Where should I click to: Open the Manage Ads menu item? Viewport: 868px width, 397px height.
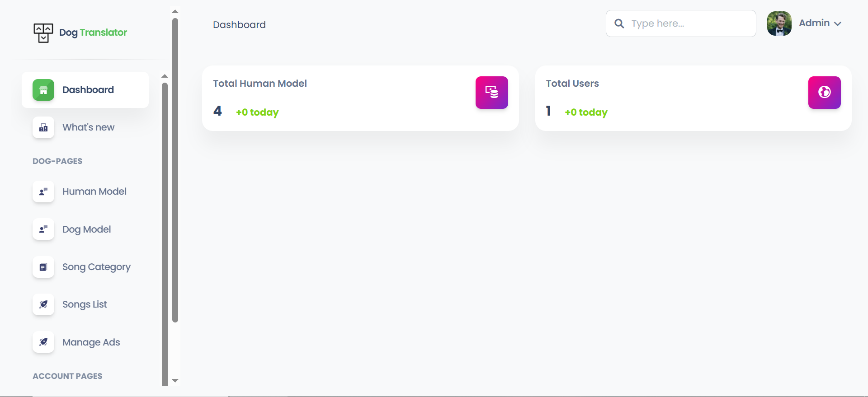click(91, 342)
